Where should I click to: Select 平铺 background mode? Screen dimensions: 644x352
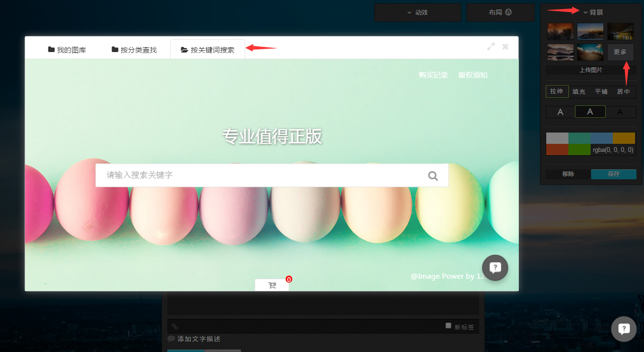pyautogui.click(x=601, y=92)
